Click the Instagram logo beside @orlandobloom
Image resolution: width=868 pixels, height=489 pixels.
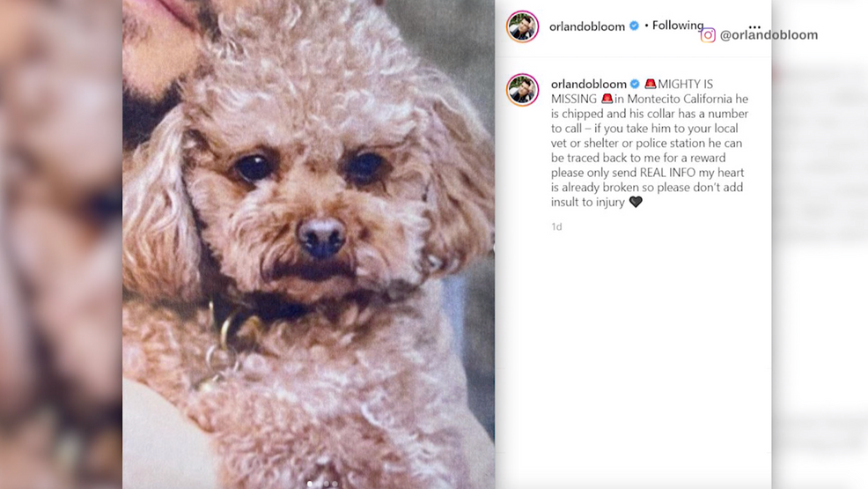(708, 35)
